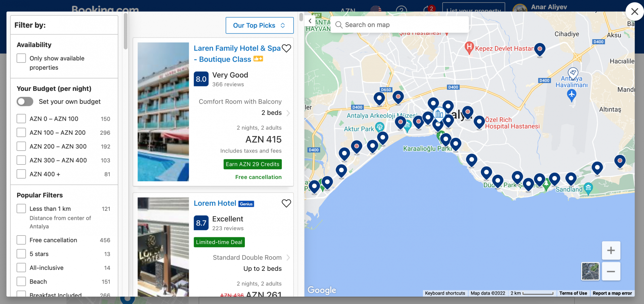This screenshot has height=304, width=644.
Task: Open Lorem Hotel listing link
Action: (x=215, y=203)
